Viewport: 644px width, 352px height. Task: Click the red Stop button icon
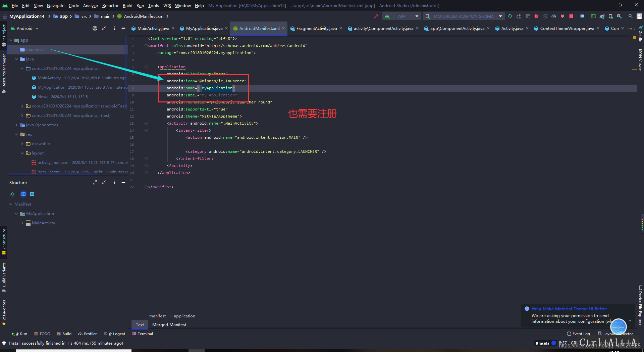571,16
